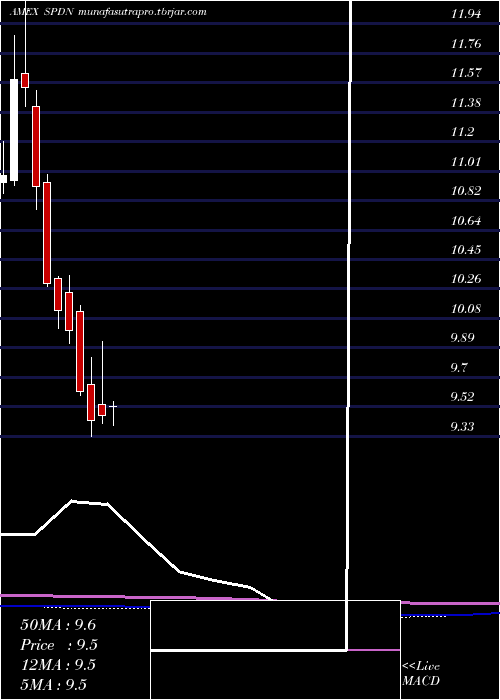Click the 9.89 price axis label
This screenshot has height=700, width=500.
462,338
